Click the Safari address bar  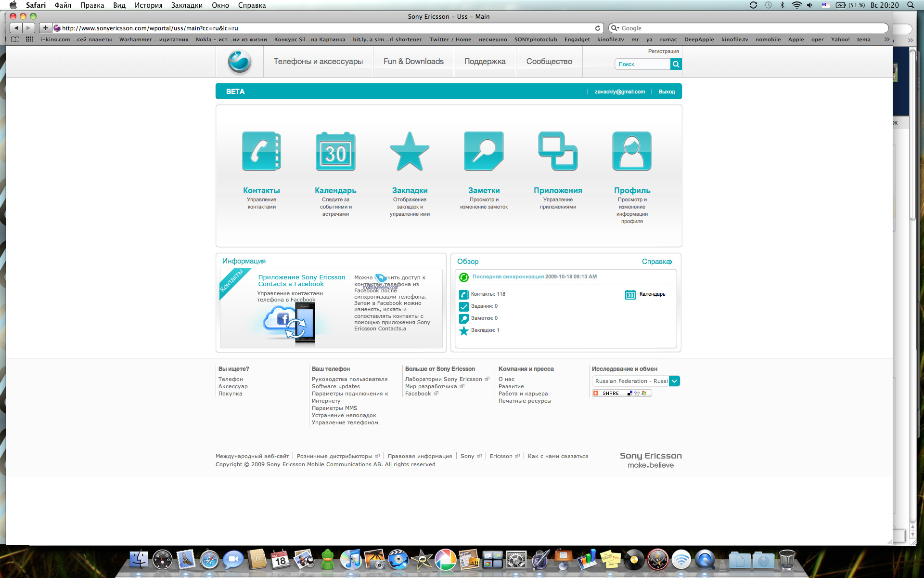coord(327,28)
